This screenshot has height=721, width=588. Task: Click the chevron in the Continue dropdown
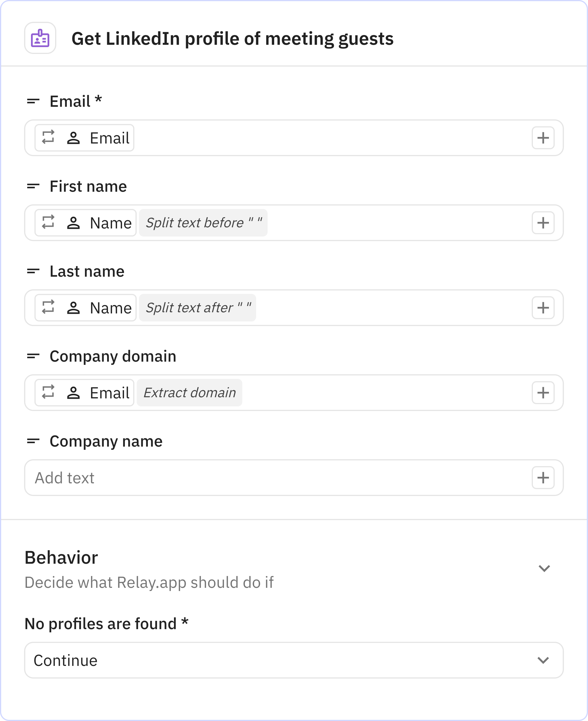click(543, 660)
